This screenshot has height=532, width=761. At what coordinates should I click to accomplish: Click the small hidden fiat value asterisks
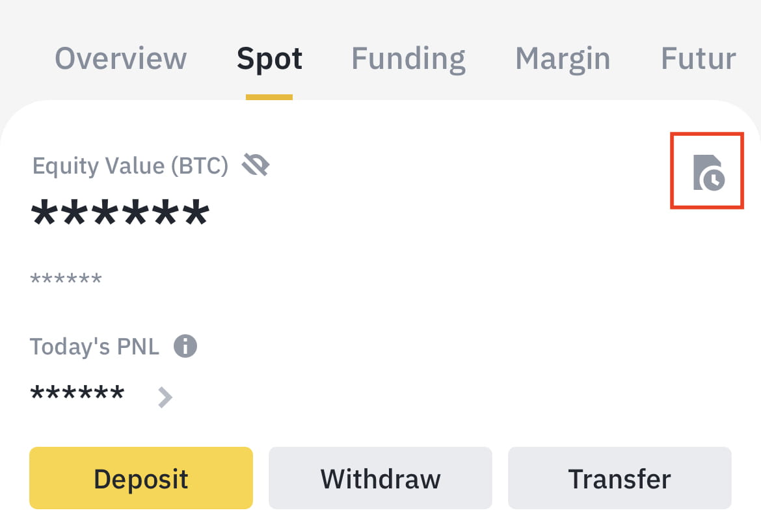coord(66,280)
